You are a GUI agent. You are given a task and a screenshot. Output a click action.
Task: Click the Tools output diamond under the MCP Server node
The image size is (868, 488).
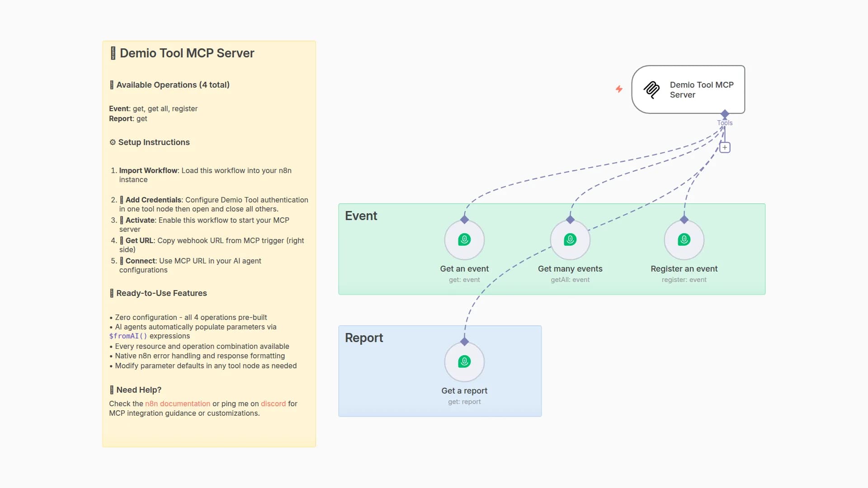725,114
